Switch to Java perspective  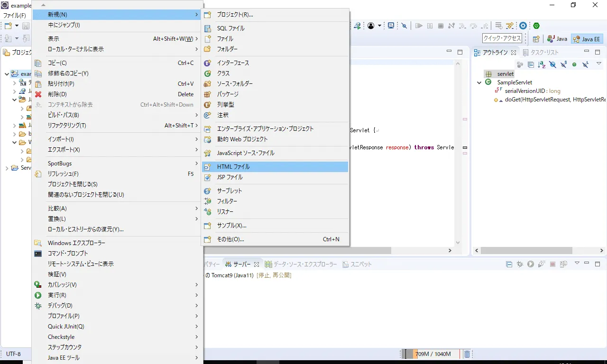[557, 39]
